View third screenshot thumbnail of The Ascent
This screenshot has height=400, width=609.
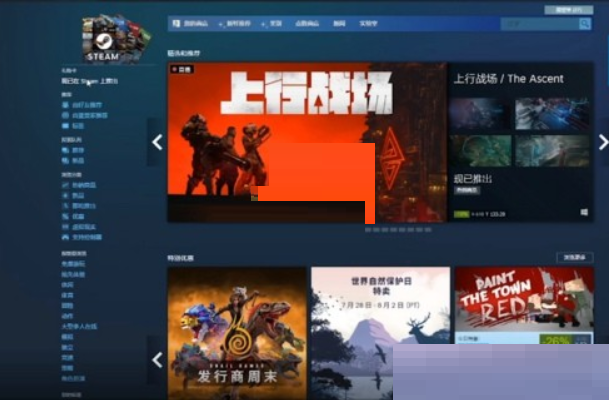[x=480, y=151]
